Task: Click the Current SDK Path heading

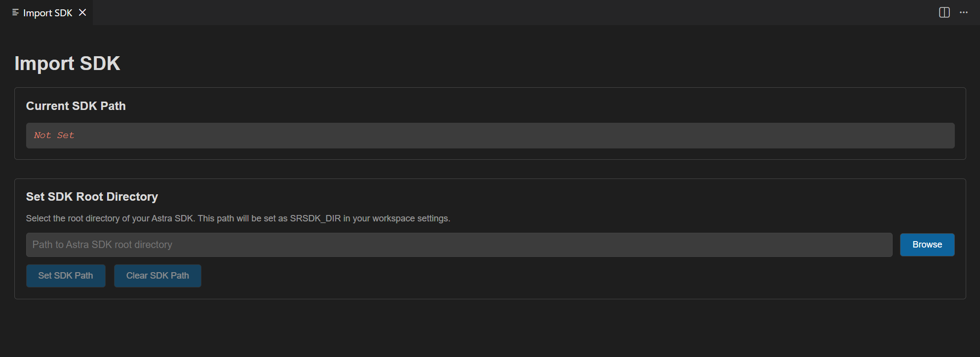Action: pyautogui.click(x=76, y=106)
